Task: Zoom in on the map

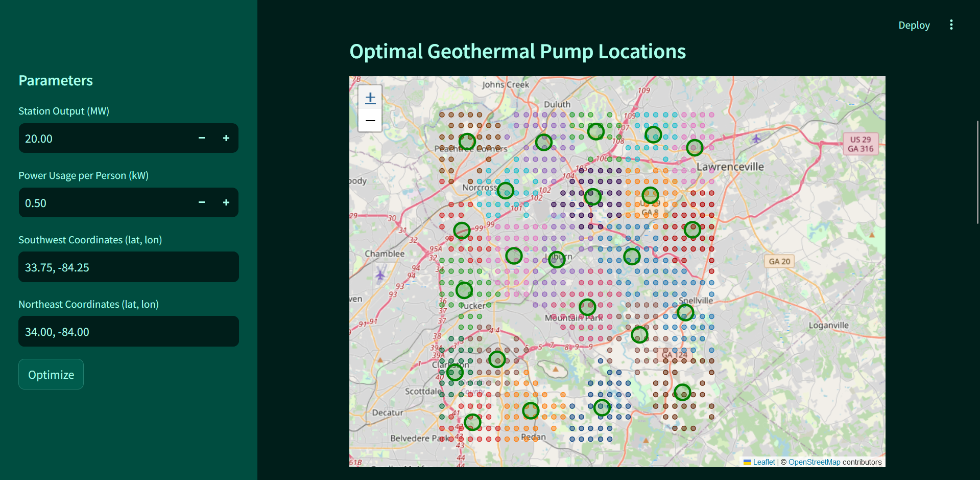Action: click(370, 97)
